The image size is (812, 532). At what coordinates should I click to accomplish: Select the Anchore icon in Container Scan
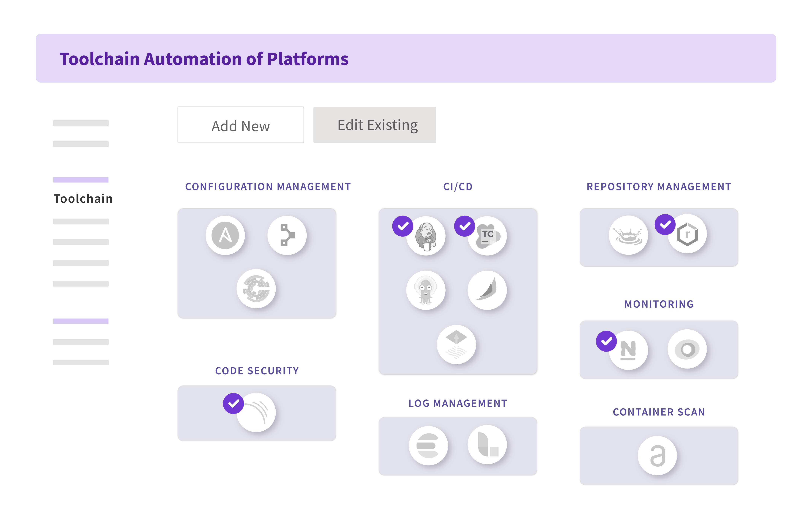(x=657, y=456)
